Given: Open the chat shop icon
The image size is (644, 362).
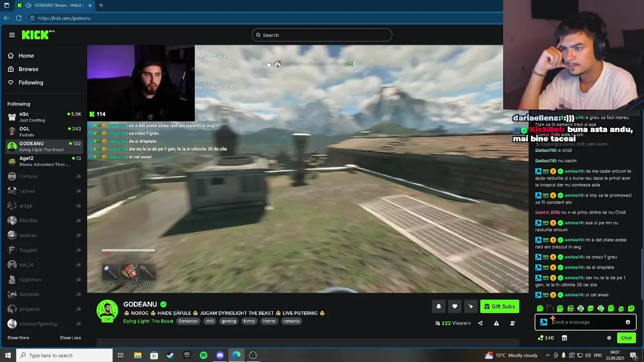Looking at the screenshot, I should click(565, 338).
